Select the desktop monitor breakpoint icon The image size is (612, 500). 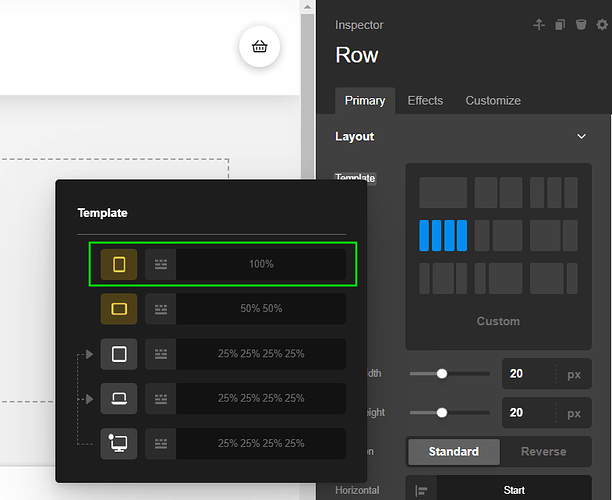(x=119, y=442)
